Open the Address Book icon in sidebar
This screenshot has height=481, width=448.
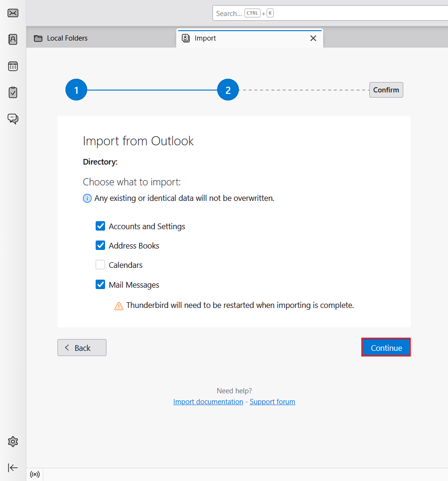[13, 39]
